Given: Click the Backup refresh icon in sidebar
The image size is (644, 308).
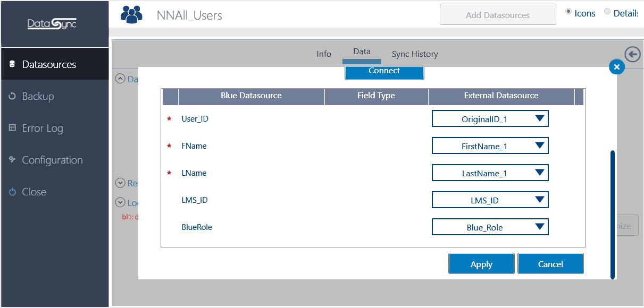Looking at the screenshot, I should 12,96.
